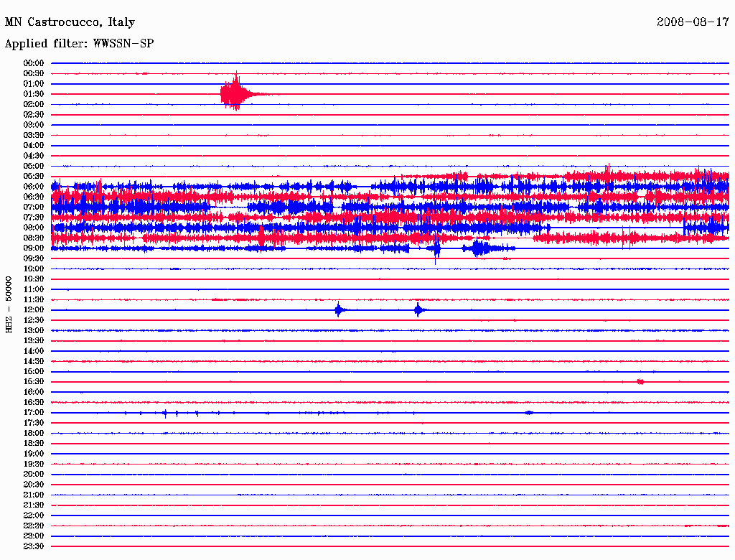The image size is (735, 560).
Task: Click the blue event burst on 09:00 trace
Action: click(480, 248)
